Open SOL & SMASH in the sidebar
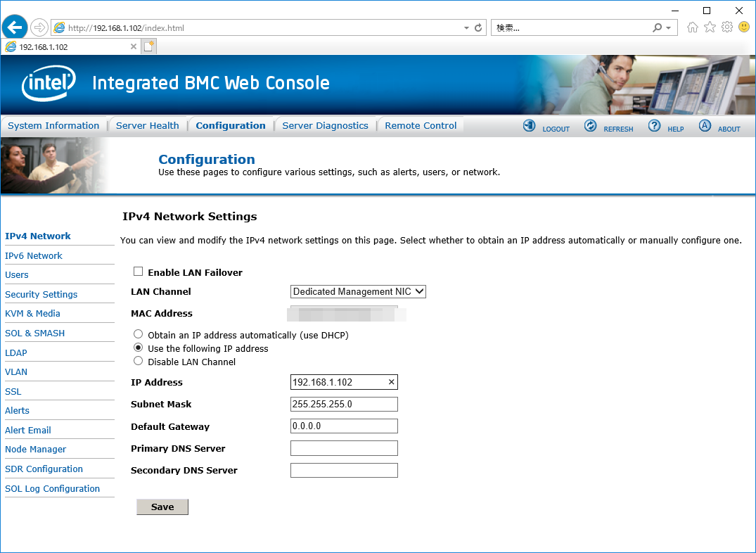The image size is (756, 553). 34,333
